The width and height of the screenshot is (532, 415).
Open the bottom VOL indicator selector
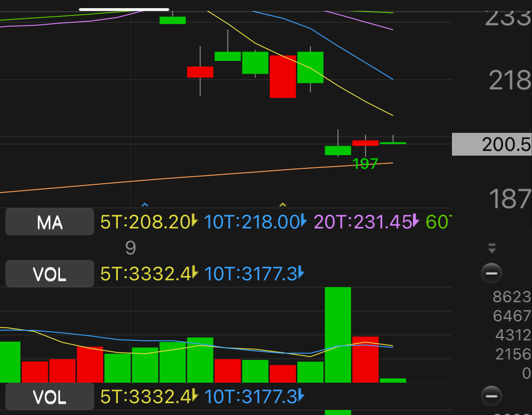point(50,396)
